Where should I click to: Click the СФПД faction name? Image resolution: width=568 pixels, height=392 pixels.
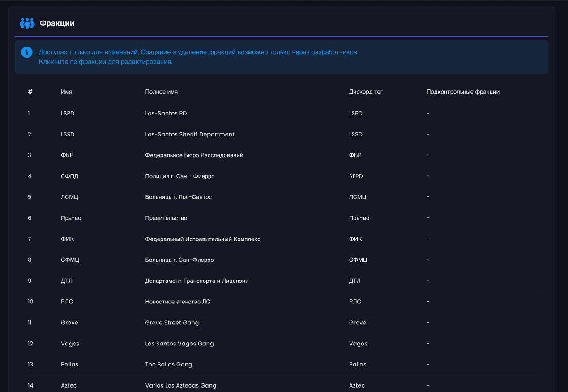(x=69, y=176)
